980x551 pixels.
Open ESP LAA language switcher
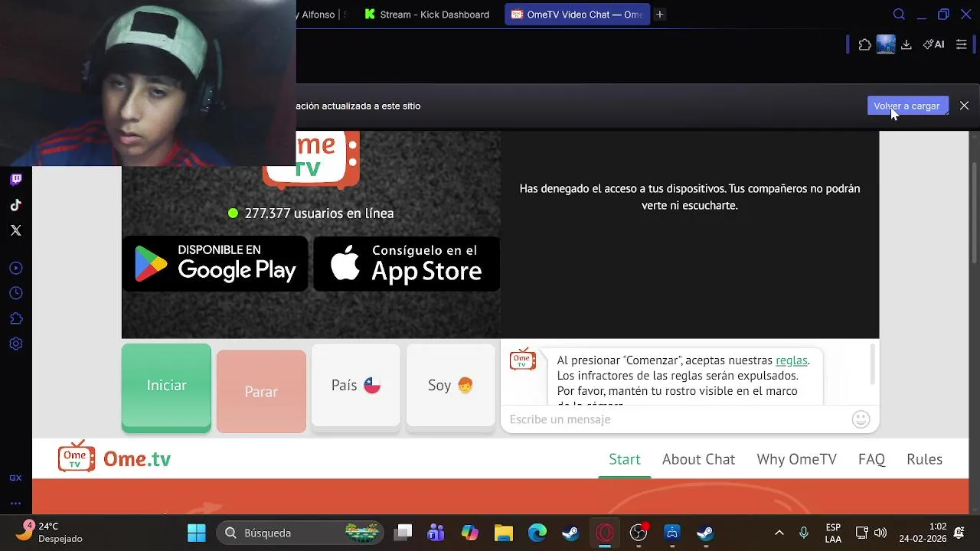833,533
